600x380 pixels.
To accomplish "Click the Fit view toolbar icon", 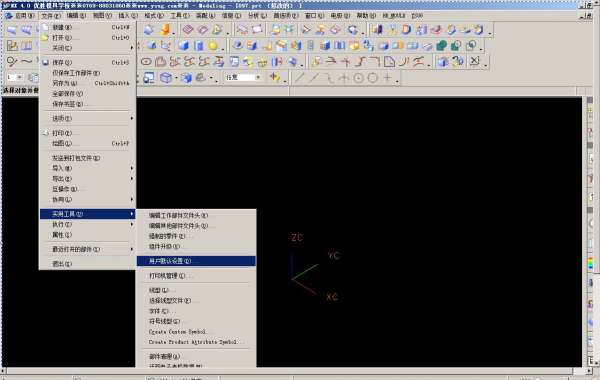I will 149,78.
